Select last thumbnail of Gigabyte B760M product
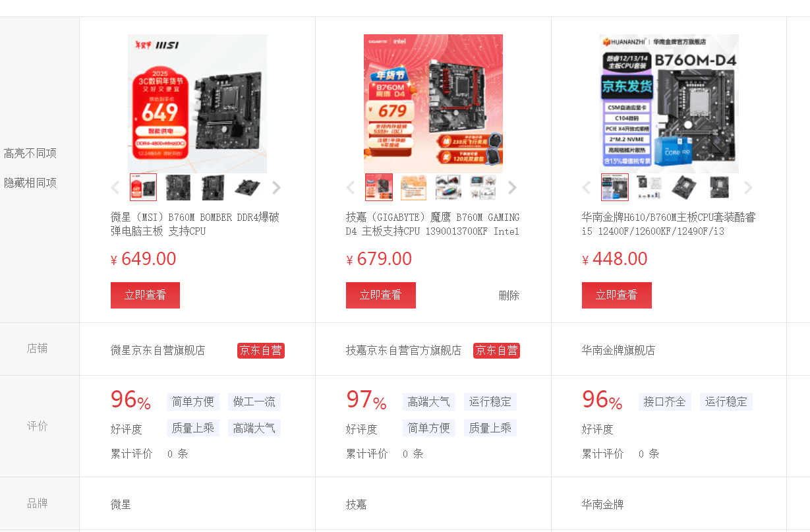 tap(483, 187)
